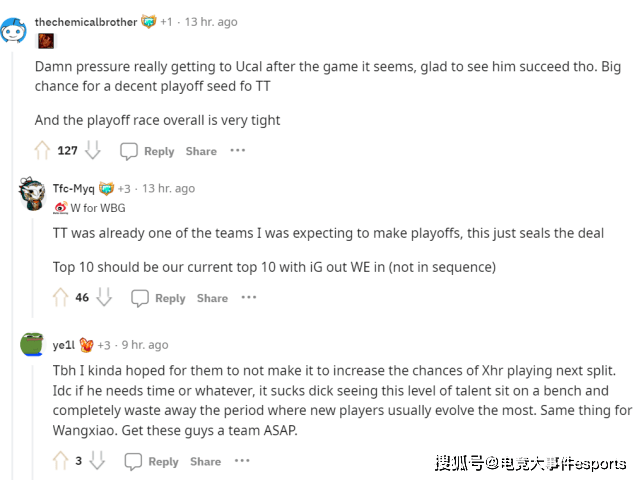Open more options for thechemicalbrother's comment
Screen dimensions: 641x480
pos(237,151)
